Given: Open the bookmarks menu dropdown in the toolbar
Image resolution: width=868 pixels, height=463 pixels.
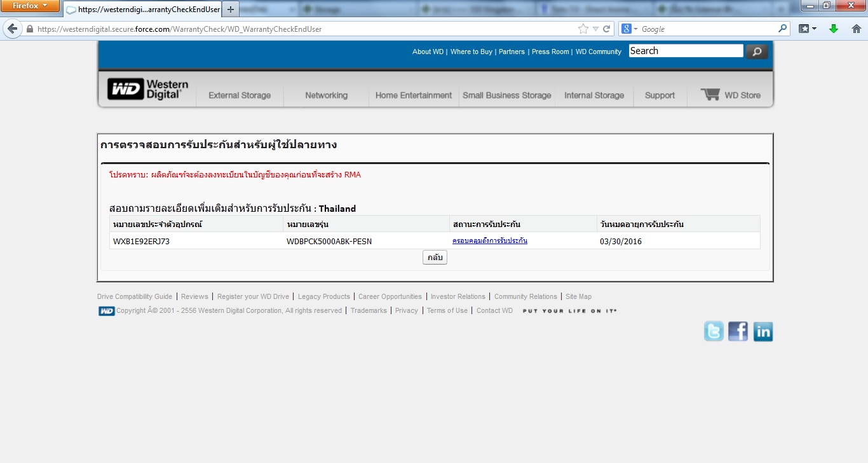Looking at the screenshot, I should pyautogui.click(x=808, y=29).
